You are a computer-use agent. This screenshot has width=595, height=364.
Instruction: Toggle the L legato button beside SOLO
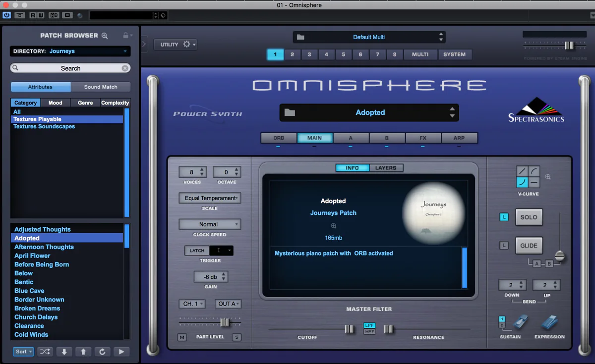504,217
